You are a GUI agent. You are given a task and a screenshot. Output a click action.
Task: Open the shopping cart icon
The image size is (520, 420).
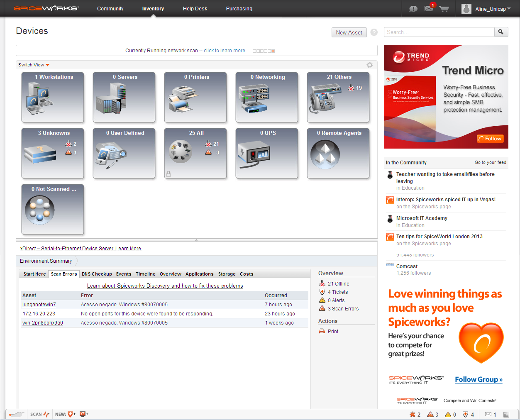click(x=444, y=8)
